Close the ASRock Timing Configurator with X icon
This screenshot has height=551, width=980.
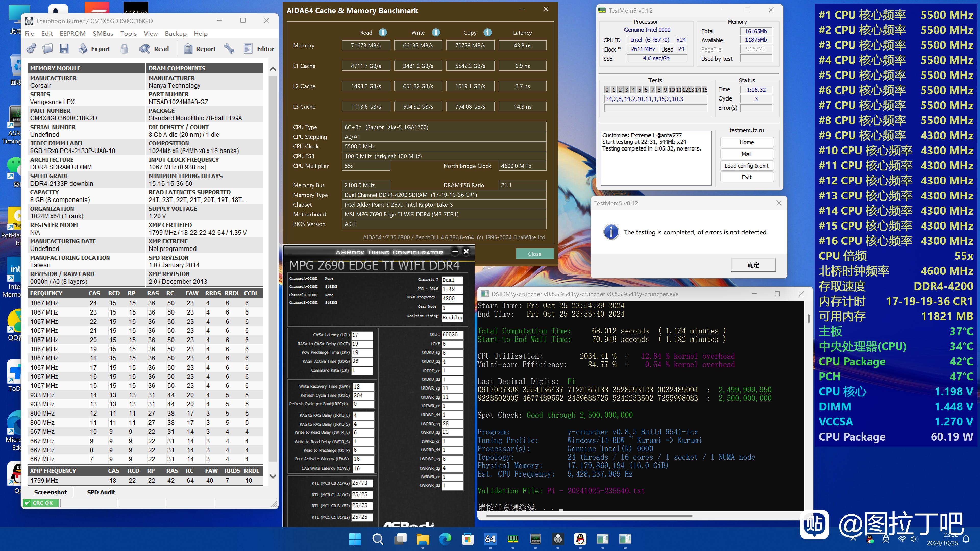467,251
